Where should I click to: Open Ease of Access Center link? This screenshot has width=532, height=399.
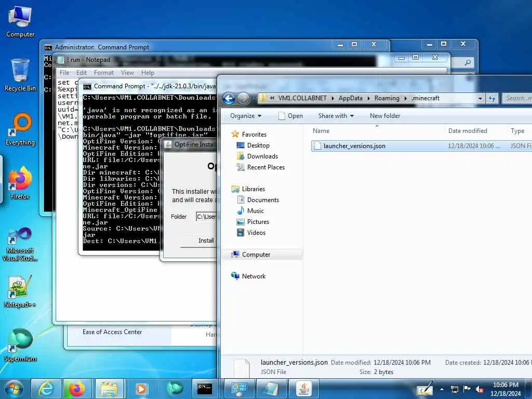click(112, 332)
